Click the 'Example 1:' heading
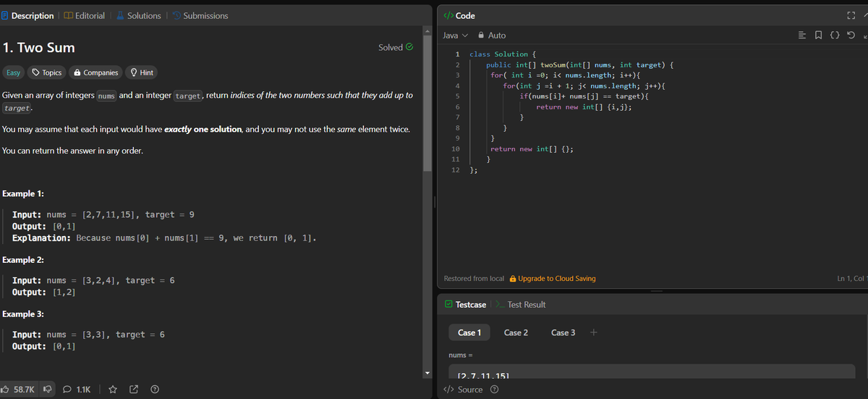The width and height of the screenshot is (868, 399). (23, 193)
